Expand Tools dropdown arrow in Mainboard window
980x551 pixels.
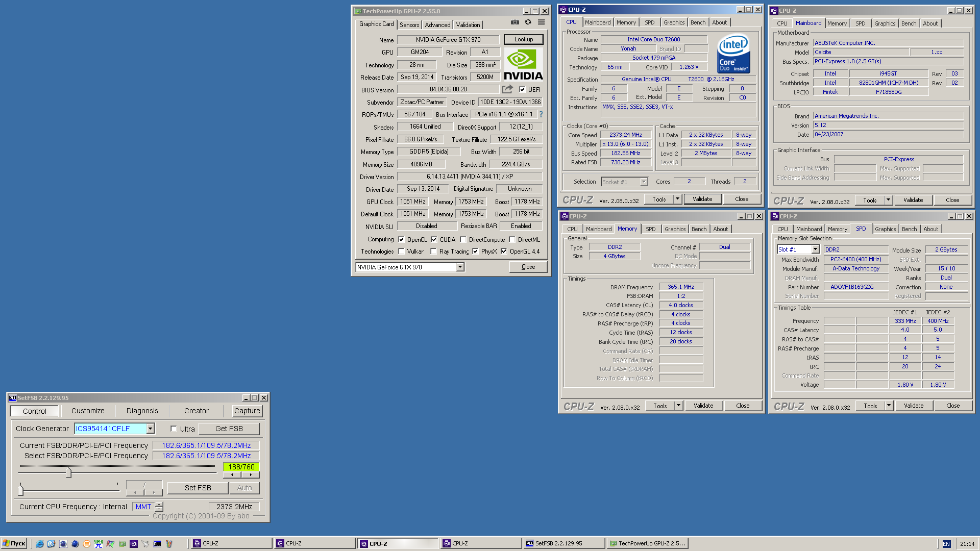point(888,200)
